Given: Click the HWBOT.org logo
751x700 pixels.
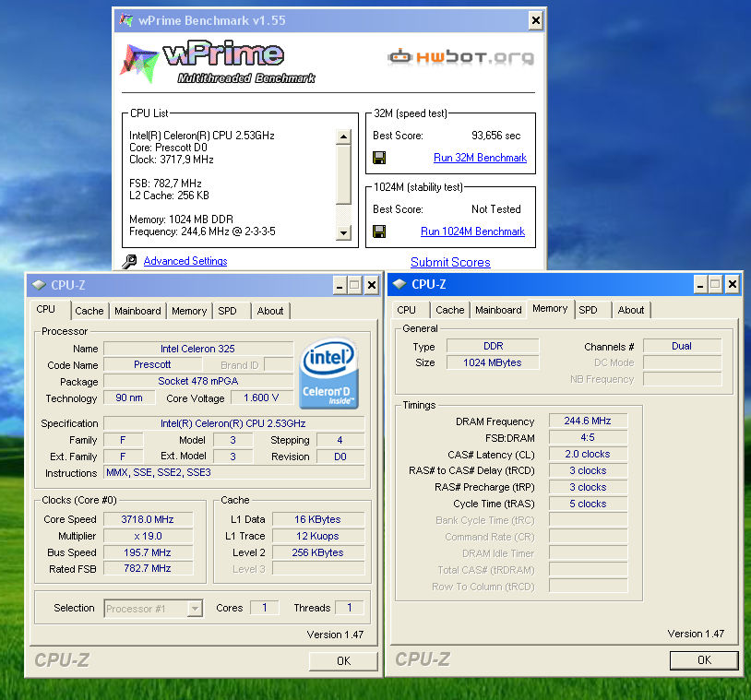Looking at the screenshot, I should (460, 57).
